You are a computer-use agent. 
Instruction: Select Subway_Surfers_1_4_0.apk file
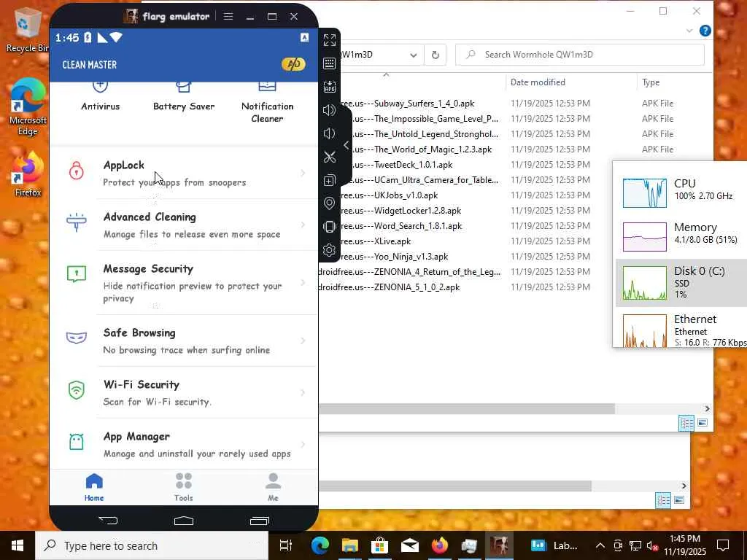coord(424,104)
